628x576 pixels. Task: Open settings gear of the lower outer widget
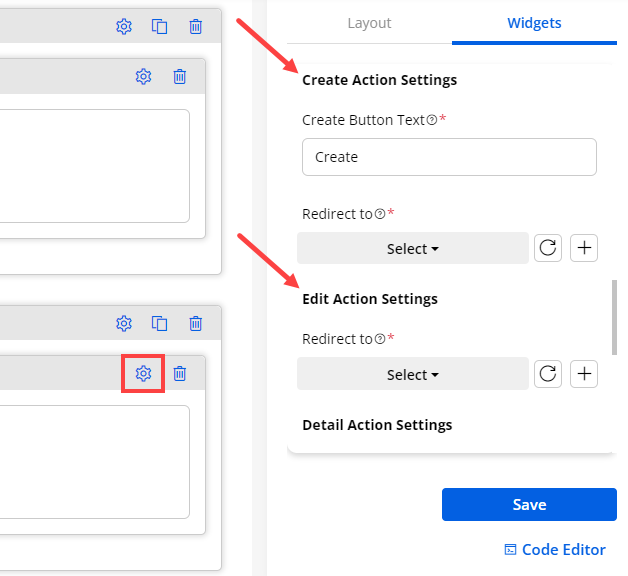124,323
